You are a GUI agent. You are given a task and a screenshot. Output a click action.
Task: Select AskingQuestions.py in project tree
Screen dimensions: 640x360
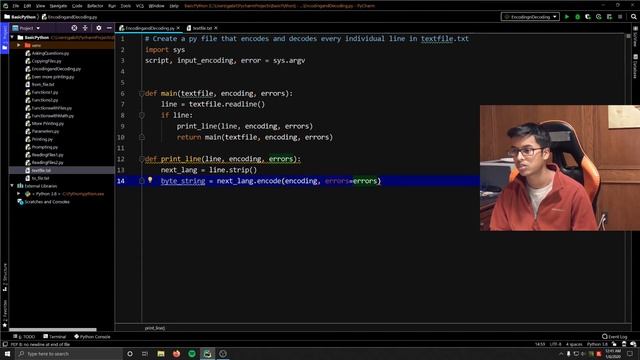click(x=50, y=53)
